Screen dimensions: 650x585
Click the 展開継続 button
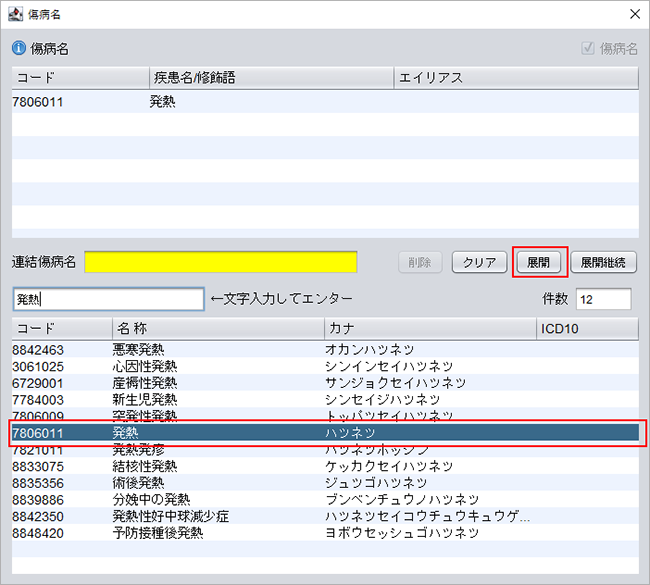[603, 263]
